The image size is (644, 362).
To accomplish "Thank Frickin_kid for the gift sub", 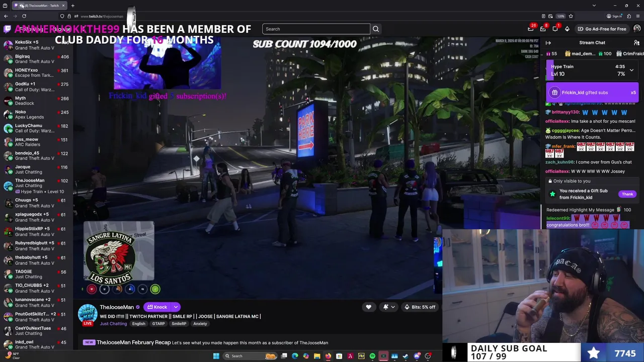I will 627,194.
